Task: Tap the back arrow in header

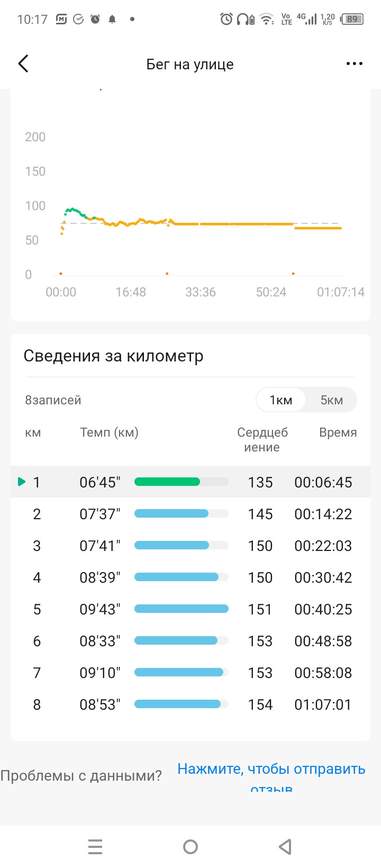Action: [x=23, y=64]
